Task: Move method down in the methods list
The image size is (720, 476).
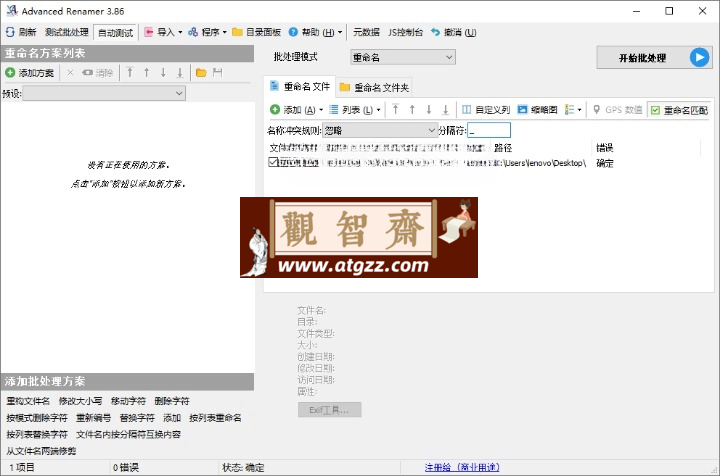Action: click(x=163, y=73)
